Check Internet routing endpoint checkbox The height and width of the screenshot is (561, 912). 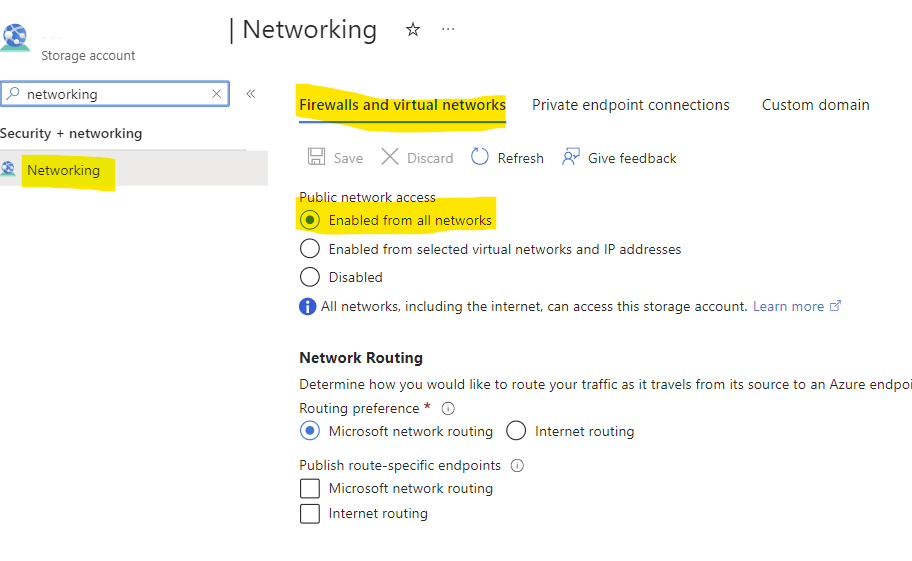309,514
